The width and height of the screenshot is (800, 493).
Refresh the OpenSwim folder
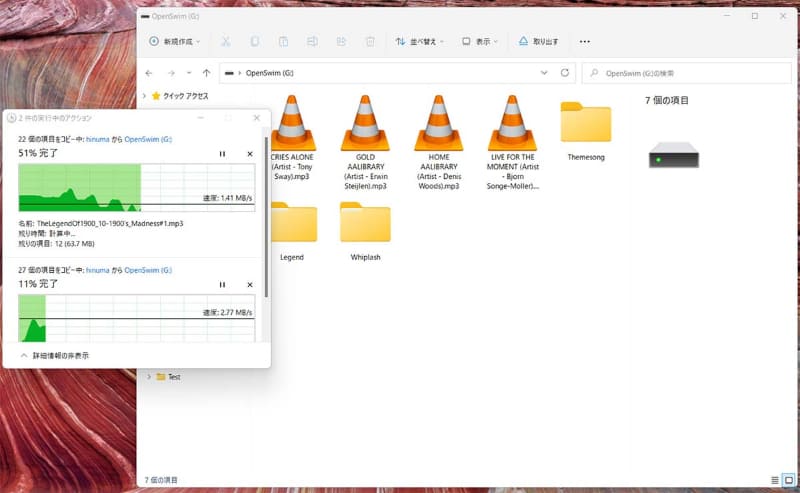click(565, 73)
